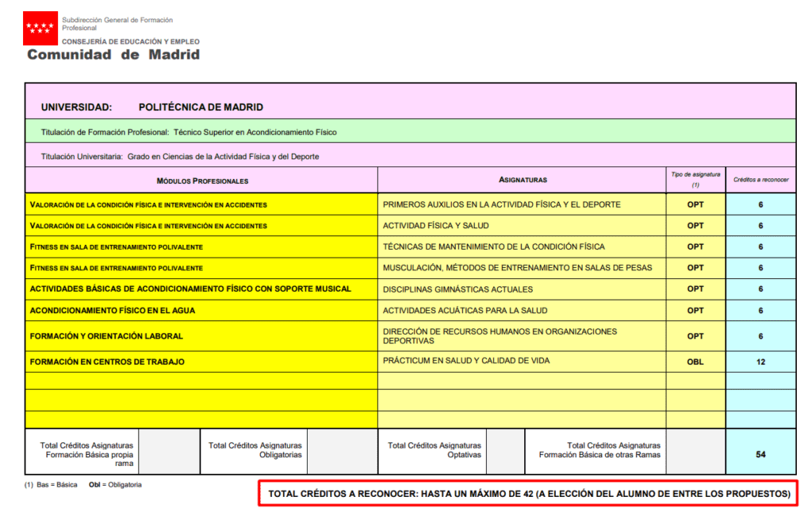This screenshot has height=516, width=812.
Task: Click the "6" credits for Primeros Auxilios
Action: pos(760,204)
